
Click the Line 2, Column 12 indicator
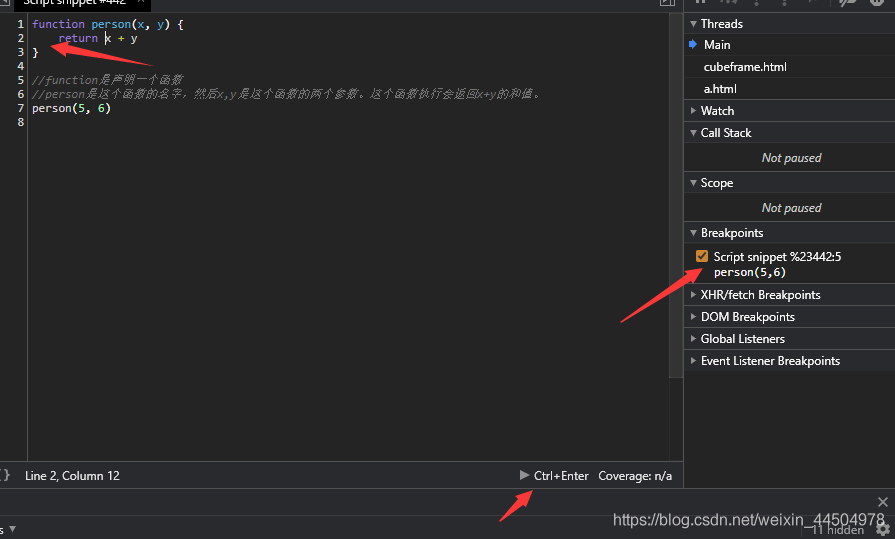pyautogui.click(x=72, y=476)
